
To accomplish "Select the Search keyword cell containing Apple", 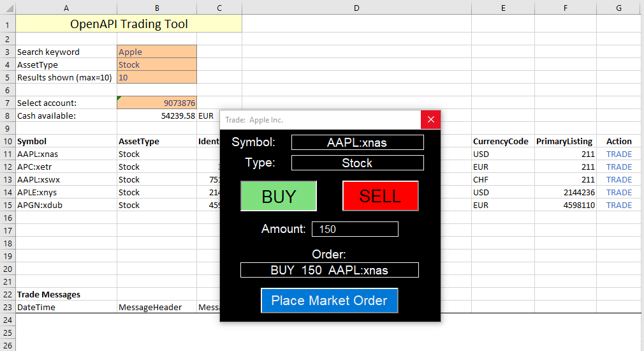I will pos(157,52).
